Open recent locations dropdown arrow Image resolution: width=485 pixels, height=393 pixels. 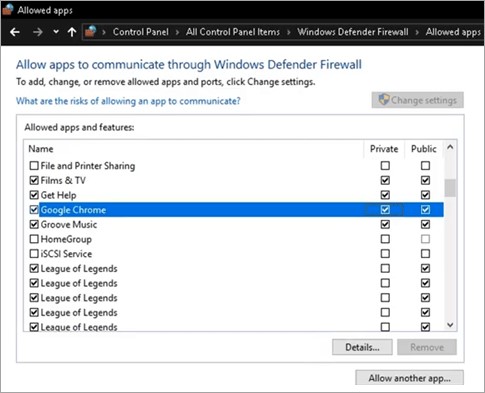(x=56, y=32)
